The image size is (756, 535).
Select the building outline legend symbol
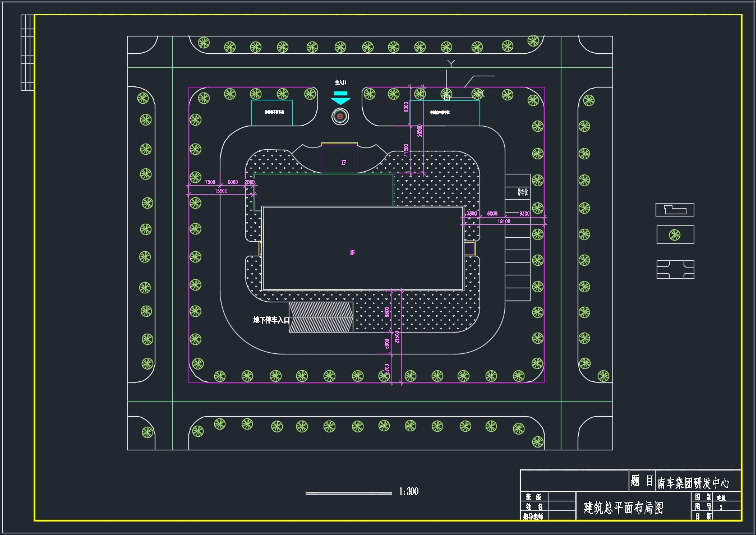(675, 210)
